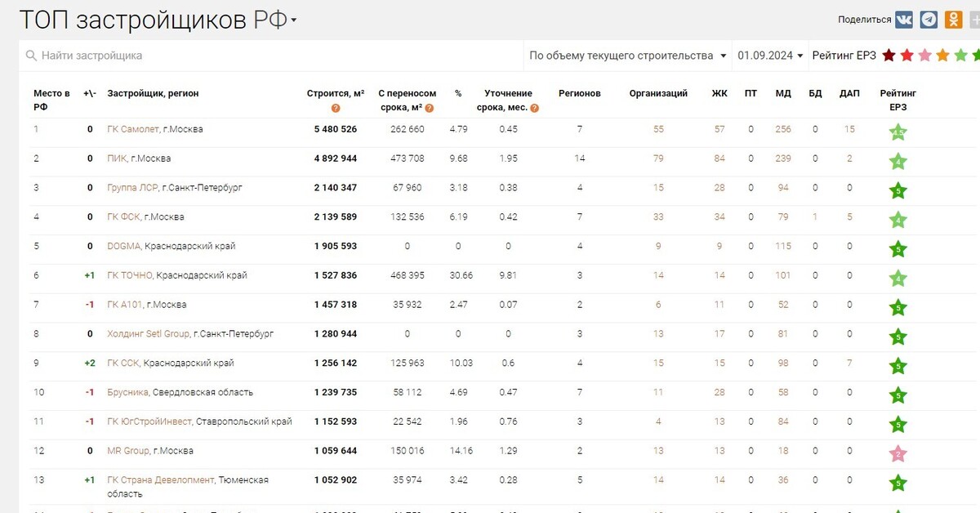Open the help tooltip next to 'Строится, м²'
Image resolution: width=980 pixels, height=513 pixels.
click(336, 107)
